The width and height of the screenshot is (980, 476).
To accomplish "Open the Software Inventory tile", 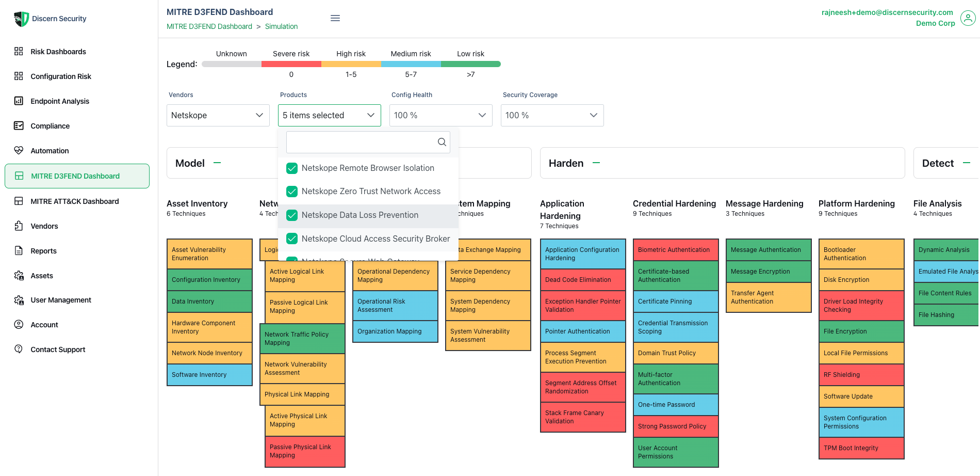I will [x=209, y=375].
